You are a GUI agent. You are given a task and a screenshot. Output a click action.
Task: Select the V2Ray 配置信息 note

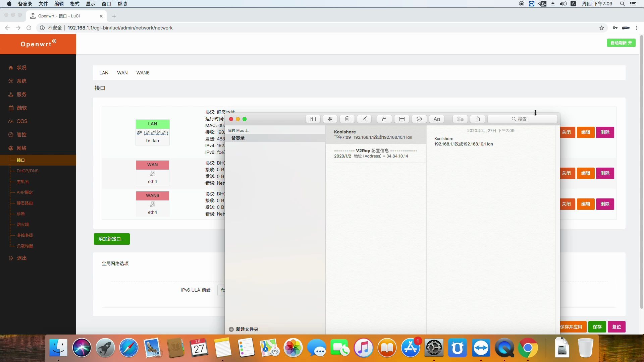click(x=375, y=154)
